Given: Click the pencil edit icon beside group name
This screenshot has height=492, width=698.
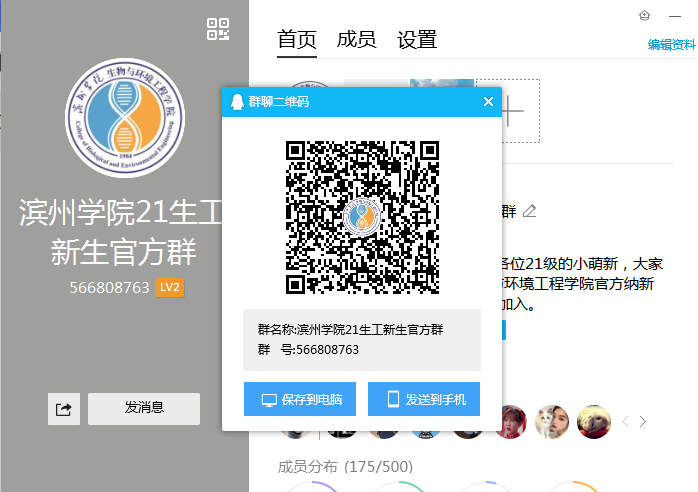Looking at the screenshot, I should click(530, 211).
